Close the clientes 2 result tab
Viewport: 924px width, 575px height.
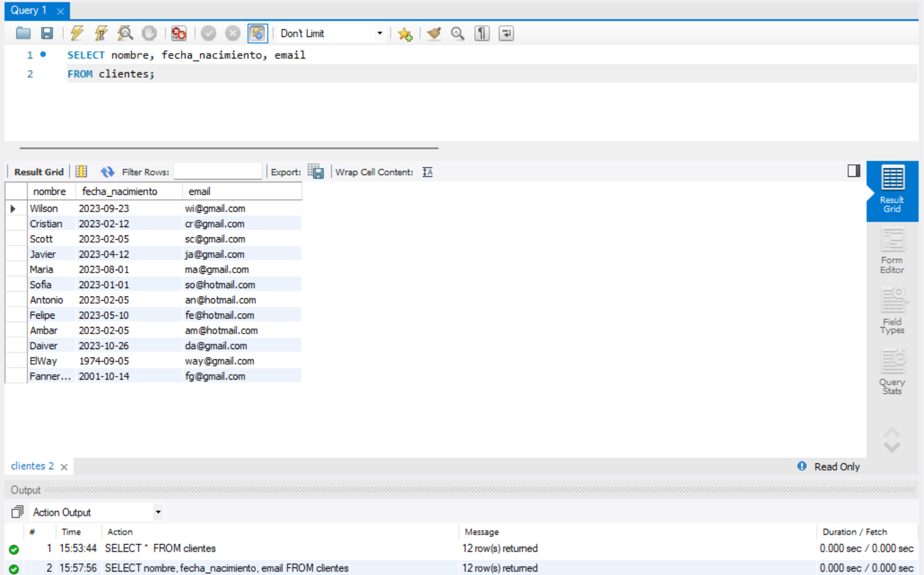click(x=64, y=467)
